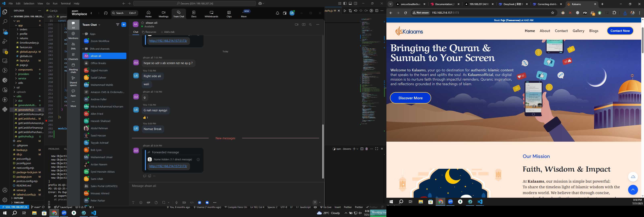This screenshot has width=644, height=217.
Task: Open Whiteboards in Zoom Workplace
Action: tap(211, 14)
